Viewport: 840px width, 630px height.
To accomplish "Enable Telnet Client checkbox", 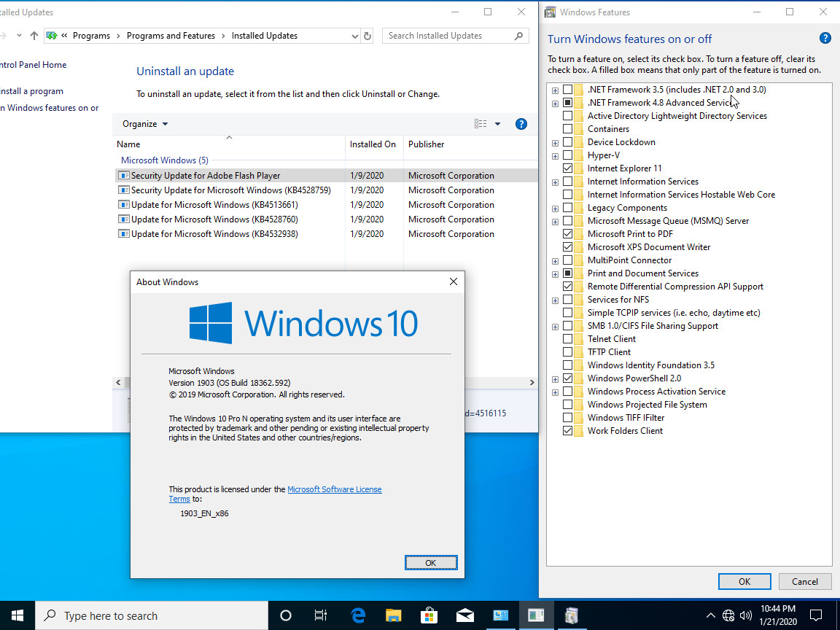I will 568,339.
